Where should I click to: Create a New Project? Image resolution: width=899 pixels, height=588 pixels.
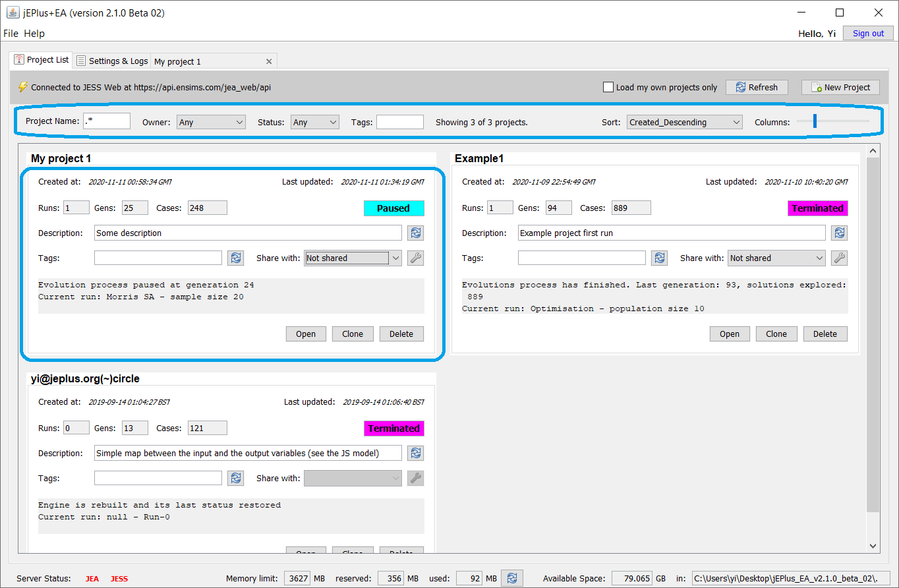coord(840,87)
